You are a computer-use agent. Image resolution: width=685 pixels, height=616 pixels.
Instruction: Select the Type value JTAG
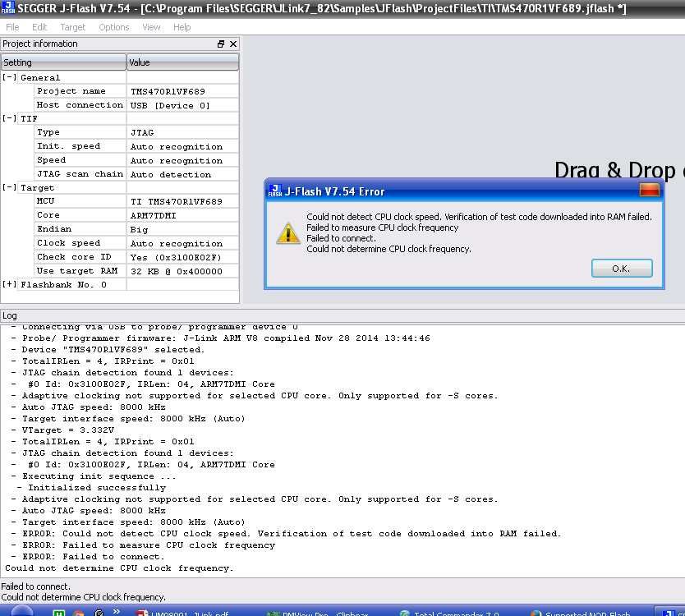142,132
